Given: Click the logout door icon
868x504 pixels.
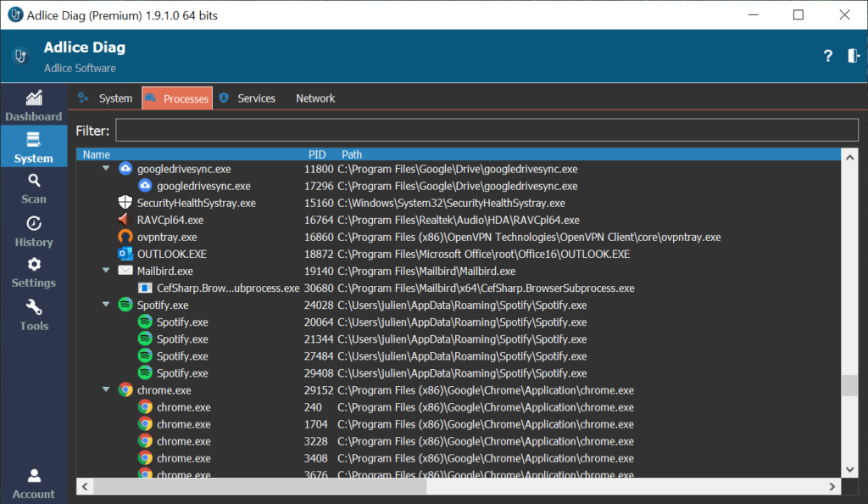Looking at the screenshot, I should tap(853, 56).
